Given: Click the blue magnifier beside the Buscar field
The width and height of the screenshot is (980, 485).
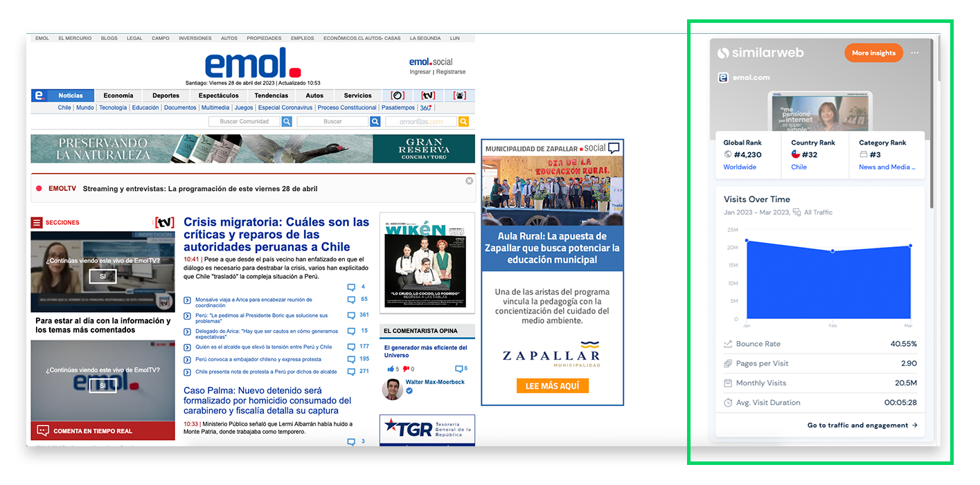Looking at the screenshot, I should click(375, 122).
